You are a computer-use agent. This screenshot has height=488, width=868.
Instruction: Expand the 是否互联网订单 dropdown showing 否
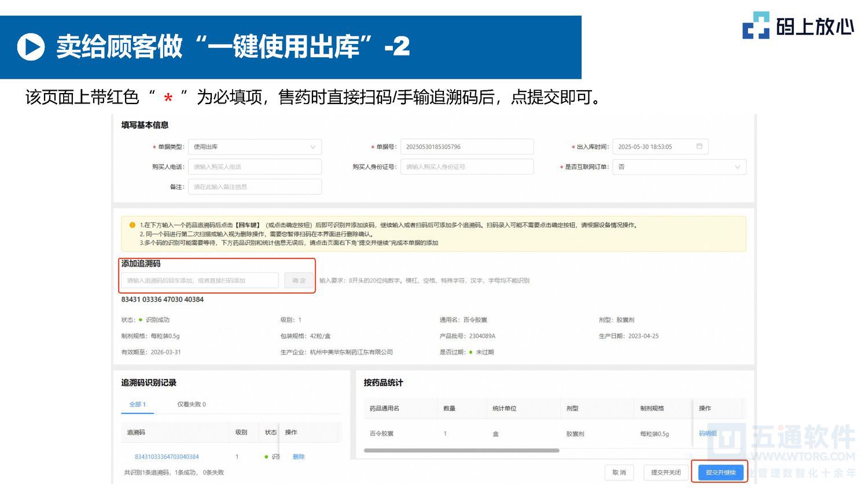678,167
